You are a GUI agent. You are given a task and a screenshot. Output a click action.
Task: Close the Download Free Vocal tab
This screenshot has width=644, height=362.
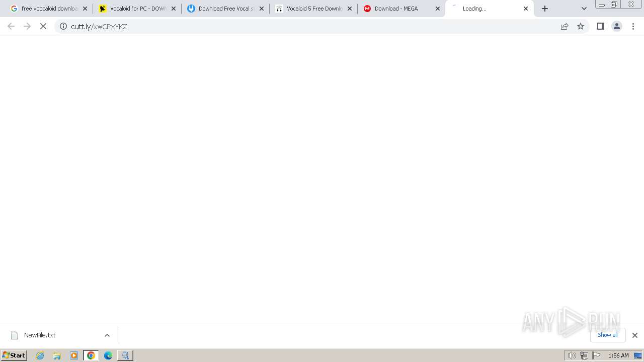coord(262,9)
